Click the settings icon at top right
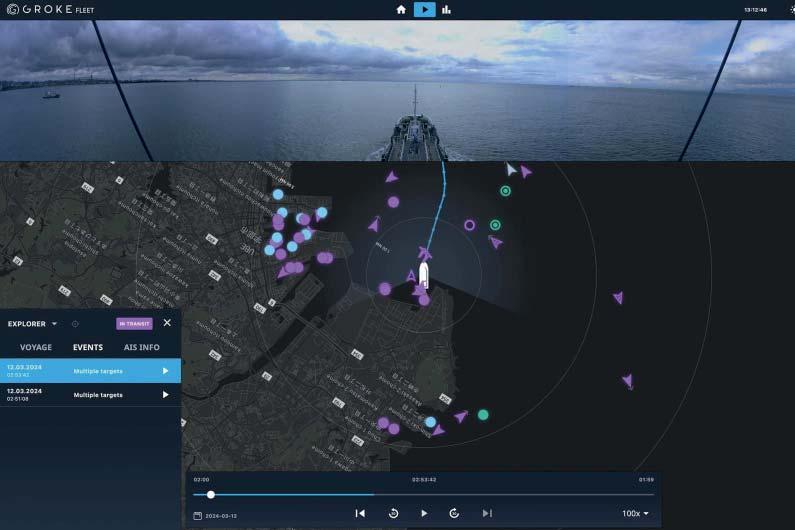 791,10
